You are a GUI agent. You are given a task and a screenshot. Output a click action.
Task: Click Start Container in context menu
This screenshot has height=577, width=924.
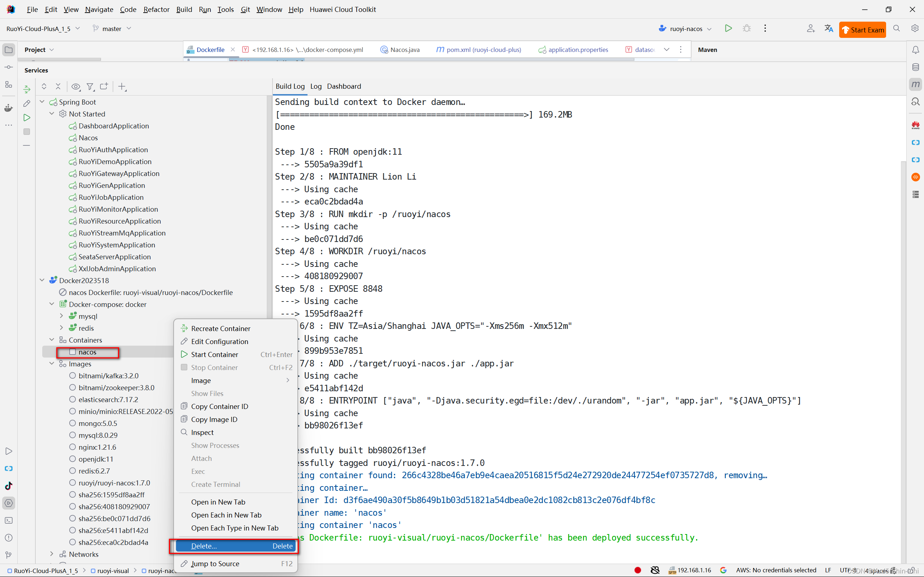pos(214,354)
